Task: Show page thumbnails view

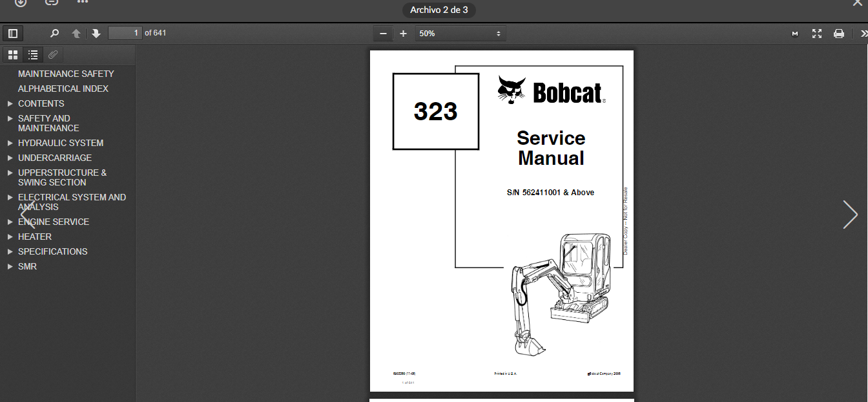Action: pos(13,55)
